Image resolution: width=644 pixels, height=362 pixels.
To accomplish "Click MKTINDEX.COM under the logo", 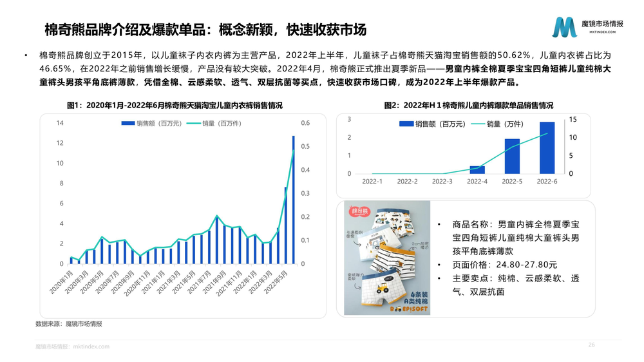I will pos(603,32).
